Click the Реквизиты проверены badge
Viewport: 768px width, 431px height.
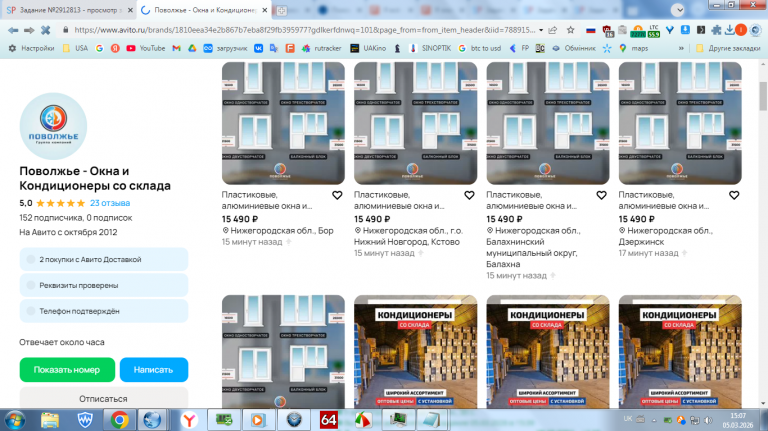(104, 285)
